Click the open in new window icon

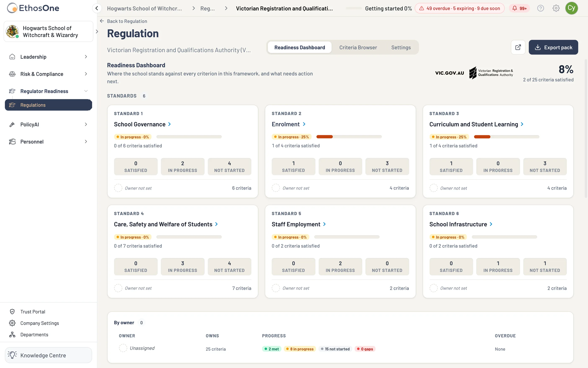click(518, 47)
